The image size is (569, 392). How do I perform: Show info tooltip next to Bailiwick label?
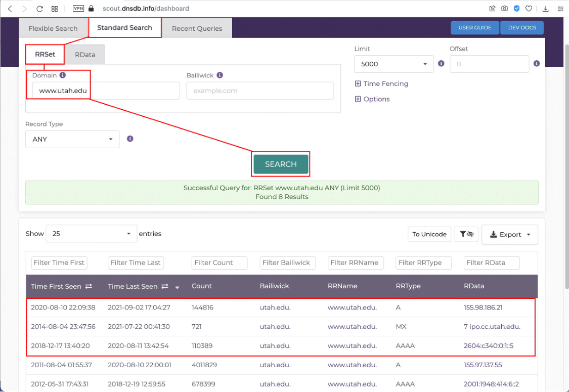220,75
